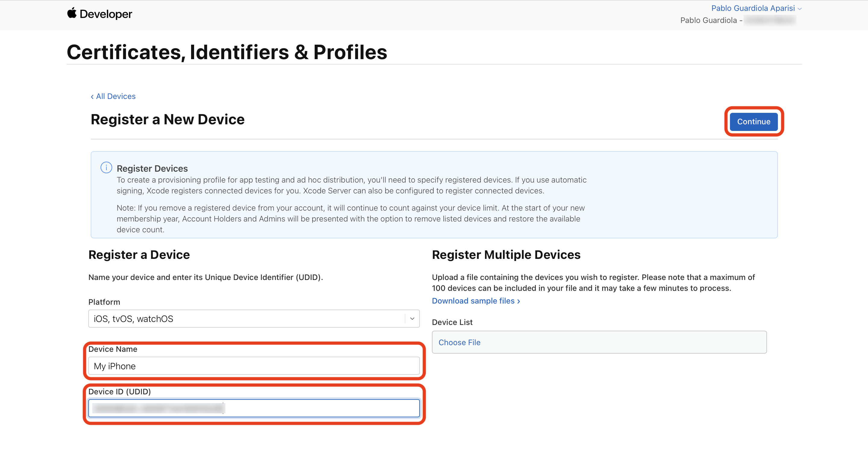The image size is (868, 458).
Task: Click the Pablo Guardiola team label
Action: tap(708, 20)
